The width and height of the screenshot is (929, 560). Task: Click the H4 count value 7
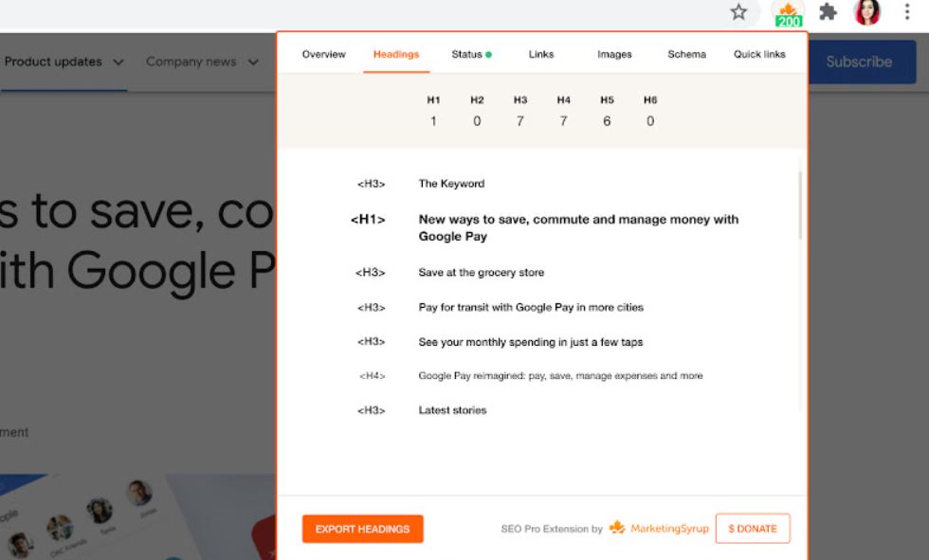pos(563,121)
